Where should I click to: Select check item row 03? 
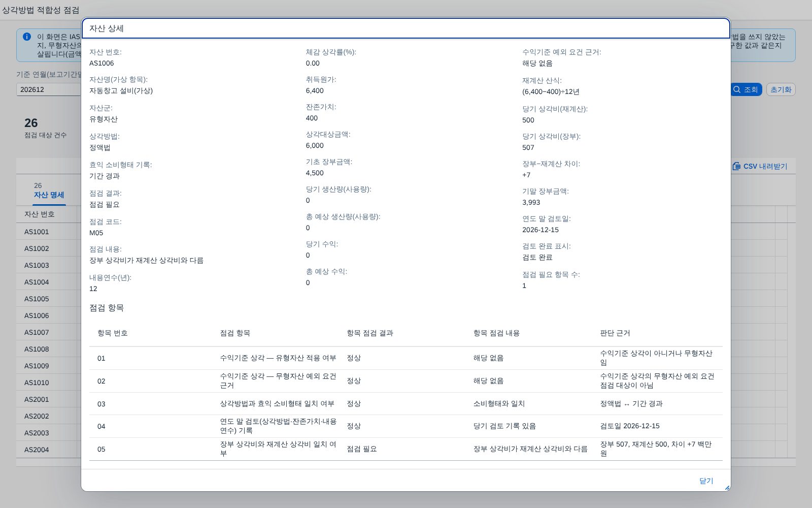point(406,404)
